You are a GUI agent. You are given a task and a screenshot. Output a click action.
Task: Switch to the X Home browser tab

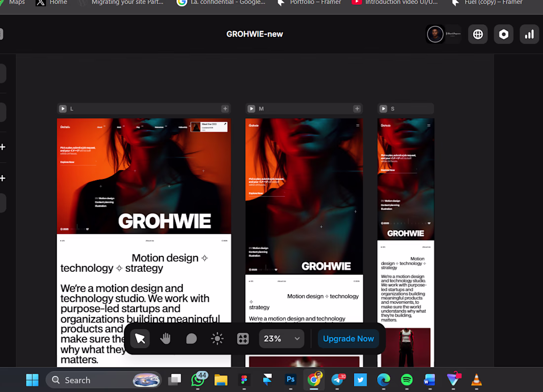tap(52, 3)
